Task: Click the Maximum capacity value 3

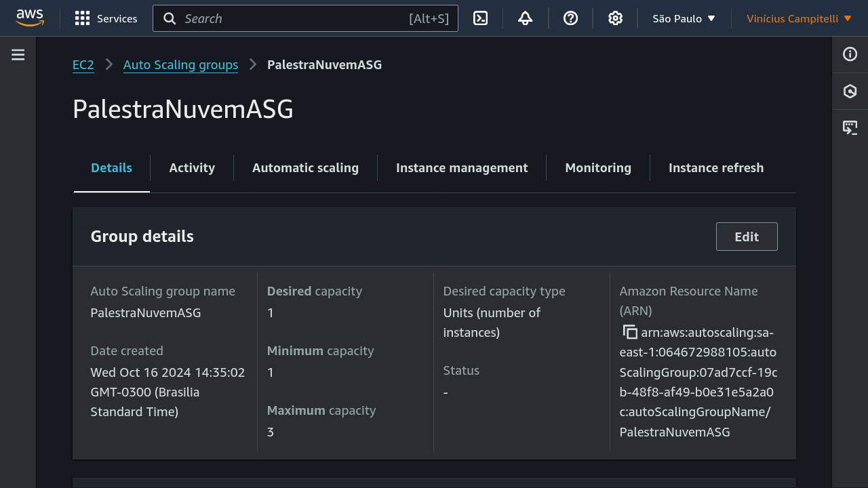Action: pos(271,432)
